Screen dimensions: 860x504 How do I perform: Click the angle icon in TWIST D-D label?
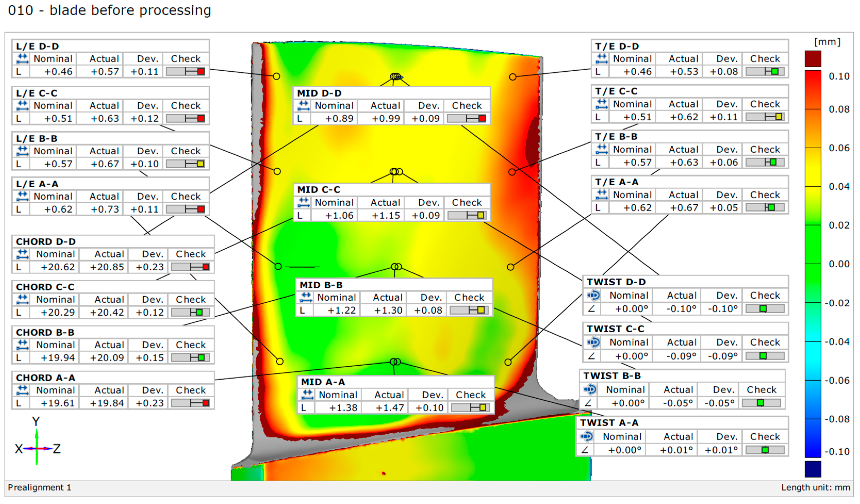(x=593, y=296)
